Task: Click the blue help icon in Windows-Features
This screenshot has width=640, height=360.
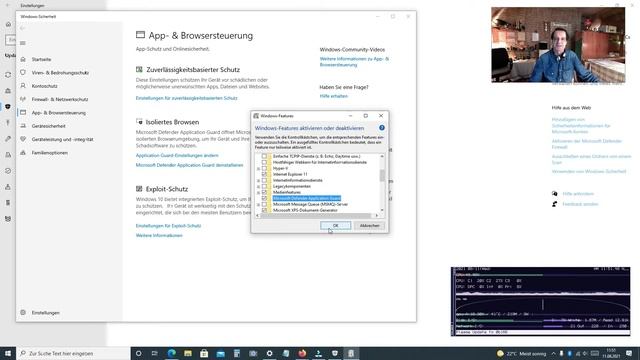Action: pyautogui.click(x=382, y=128)
